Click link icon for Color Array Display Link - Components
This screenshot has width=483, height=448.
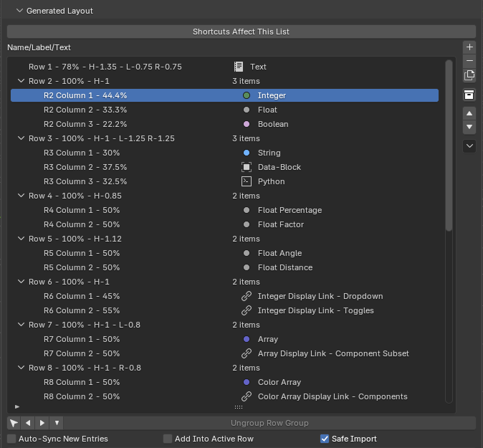click(x=247, y=396)
